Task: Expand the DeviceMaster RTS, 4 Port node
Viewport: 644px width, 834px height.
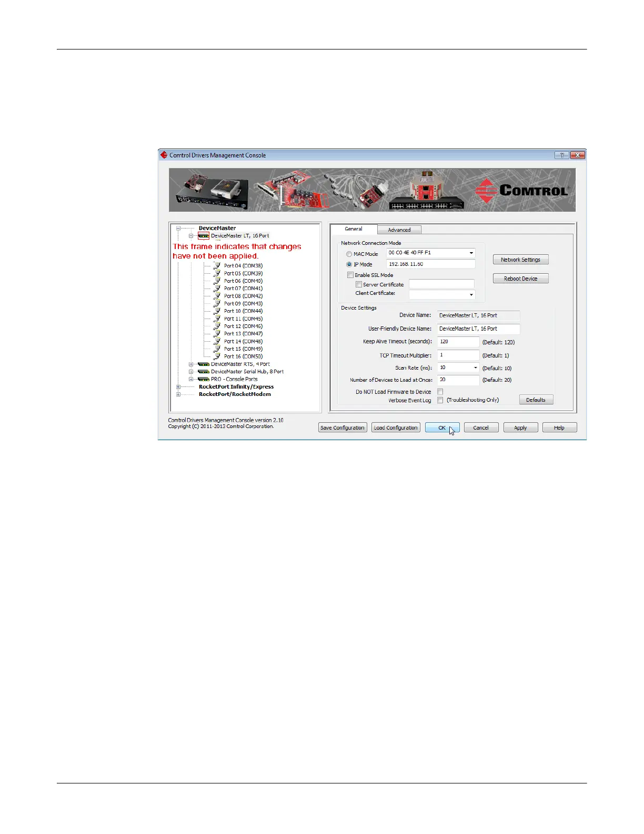Action: click(191, 364)
